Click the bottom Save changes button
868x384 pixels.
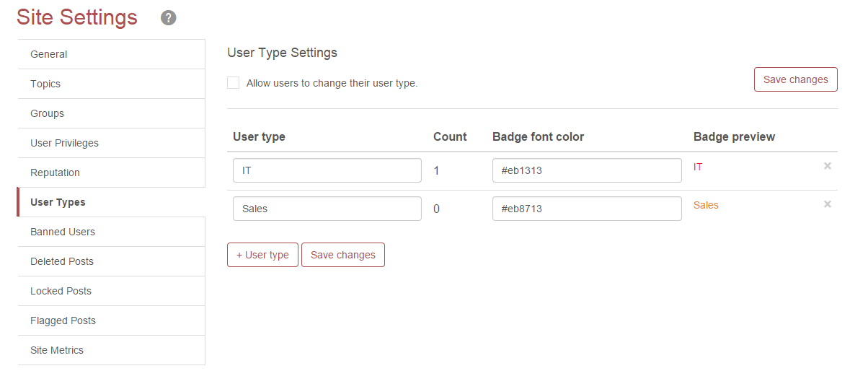[342, 255]
